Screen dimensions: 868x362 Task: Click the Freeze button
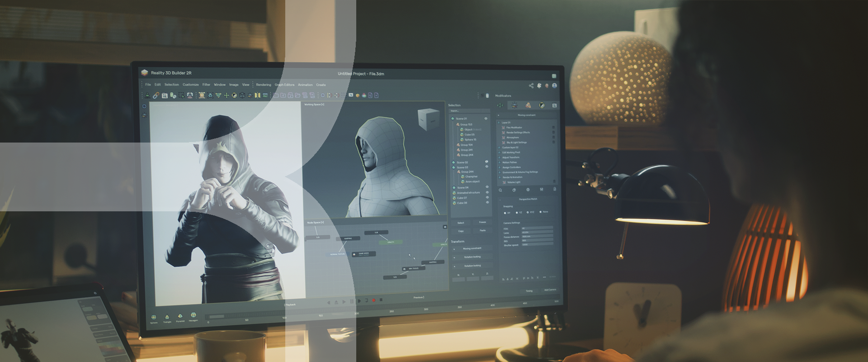[x=482, y=222]
